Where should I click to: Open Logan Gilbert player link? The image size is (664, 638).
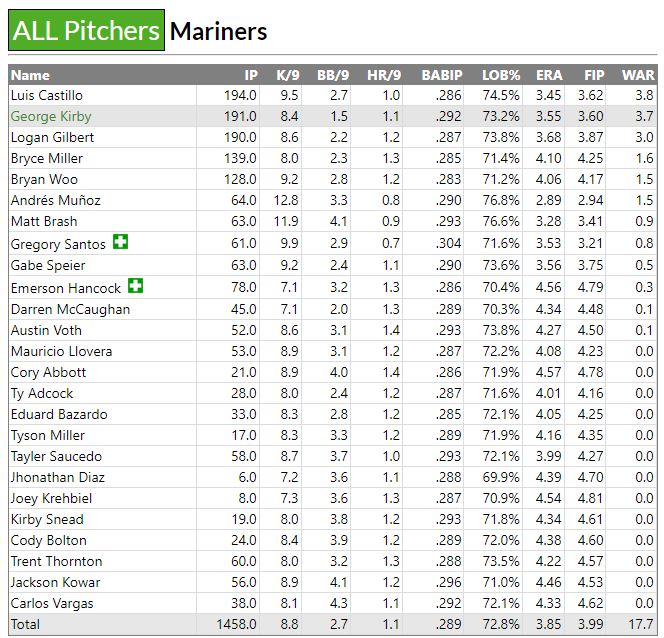(x=52, y=137)
